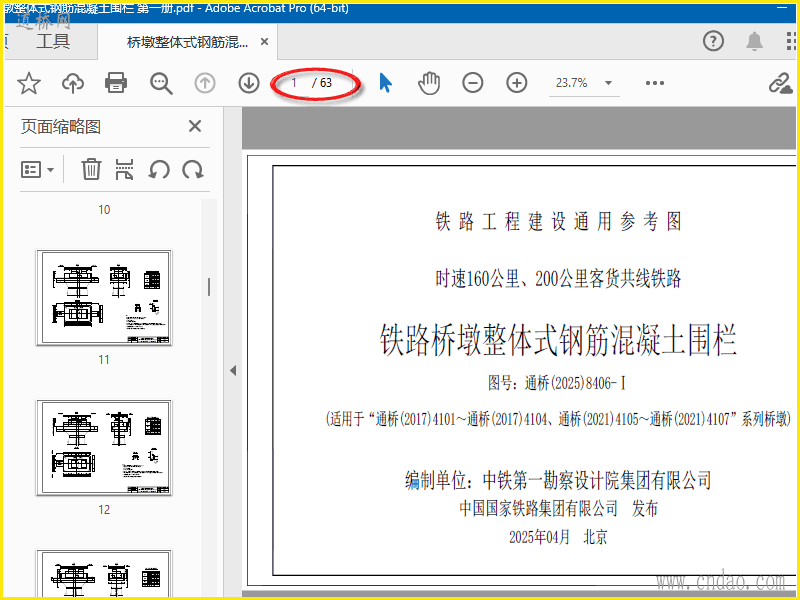Close the 页面缩略图 panel
The width and height of the screenshot is (800, 600).
[x=195, y=126]
